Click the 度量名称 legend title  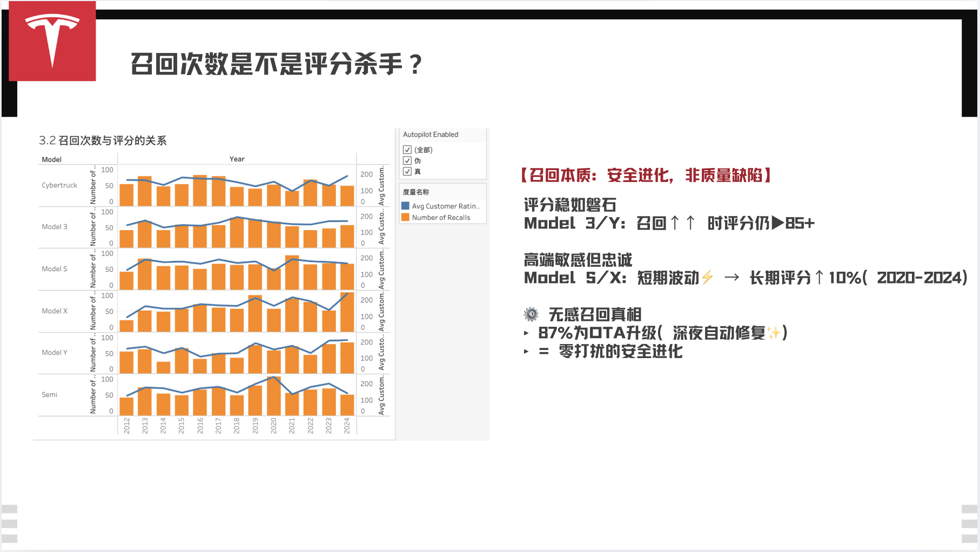(416, 192)
